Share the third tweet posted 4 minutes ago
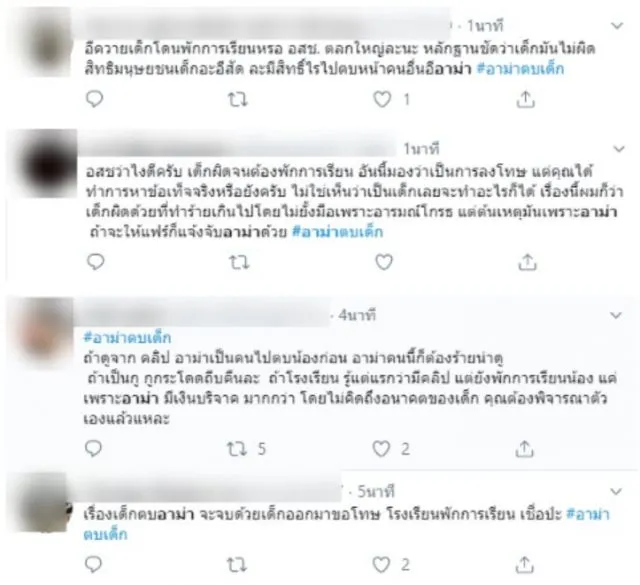The height and width of the screenshot is (585, 640). pos(524,449)
